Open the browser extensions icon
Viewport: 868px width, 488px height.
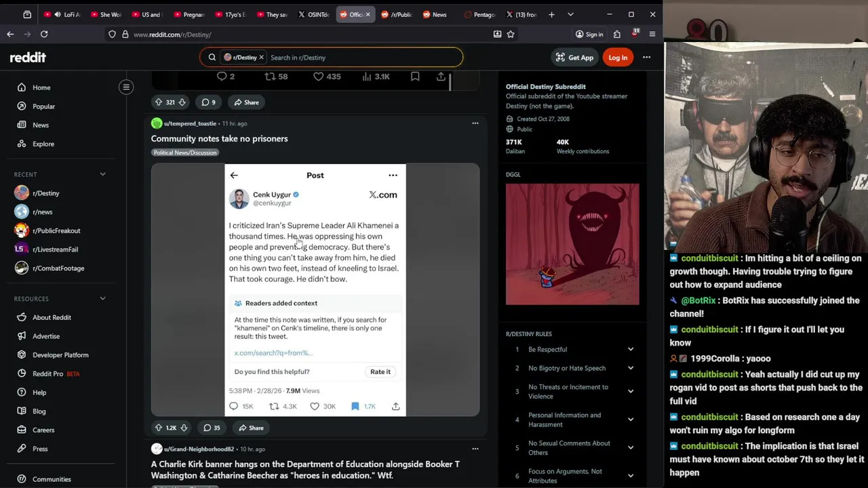(x=617, y=34)
